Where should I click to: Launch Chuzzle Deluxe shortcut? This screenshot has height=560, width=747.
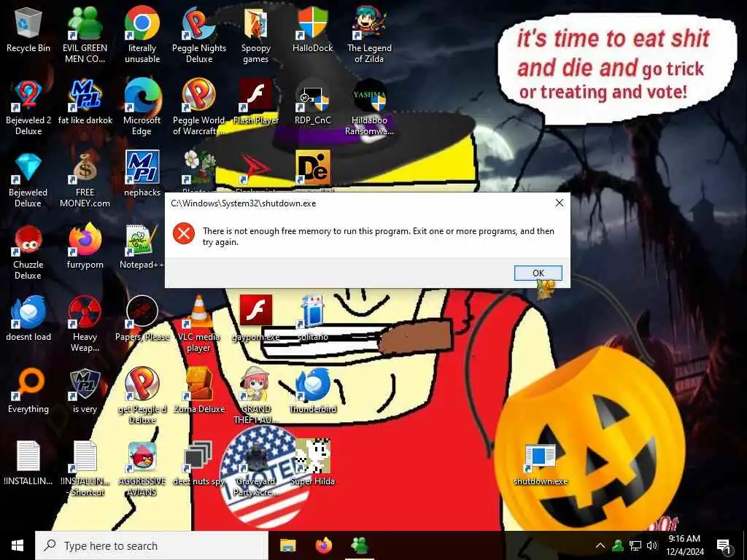pyautogui.click(x=28, y=252)
